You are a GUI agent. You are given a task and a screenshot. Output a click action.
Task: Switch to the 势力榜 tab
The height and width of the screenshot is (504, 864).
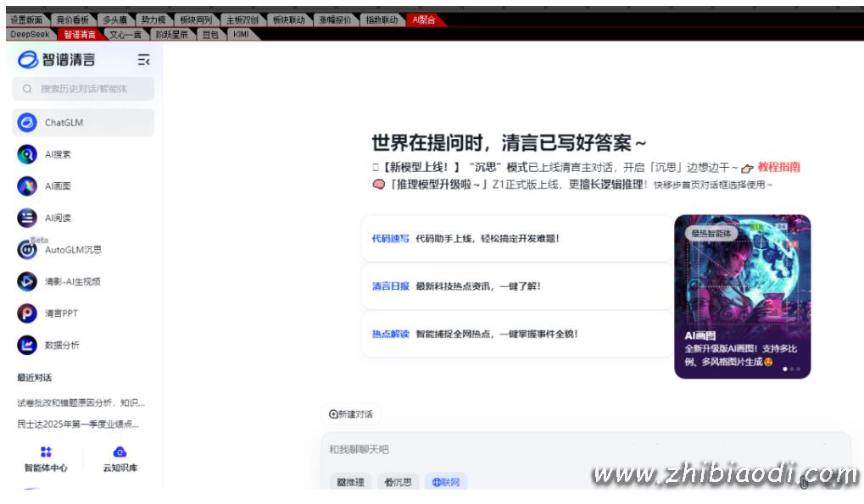[153, 19]
